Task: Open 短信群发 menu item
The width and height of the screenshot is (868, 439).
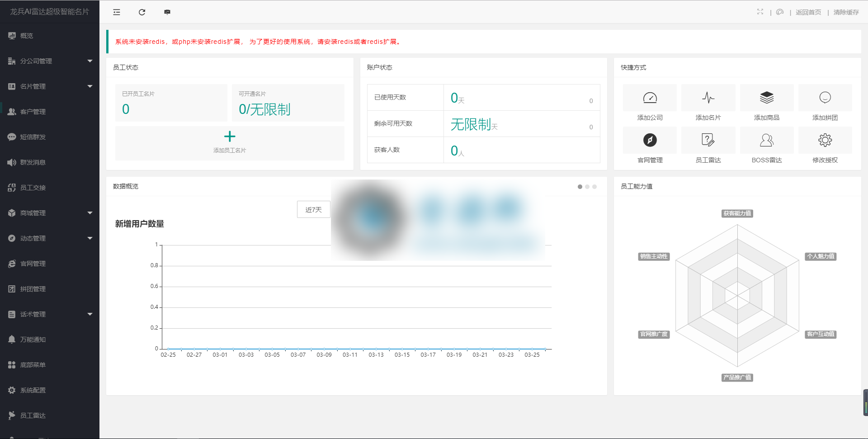Action: 50,137
